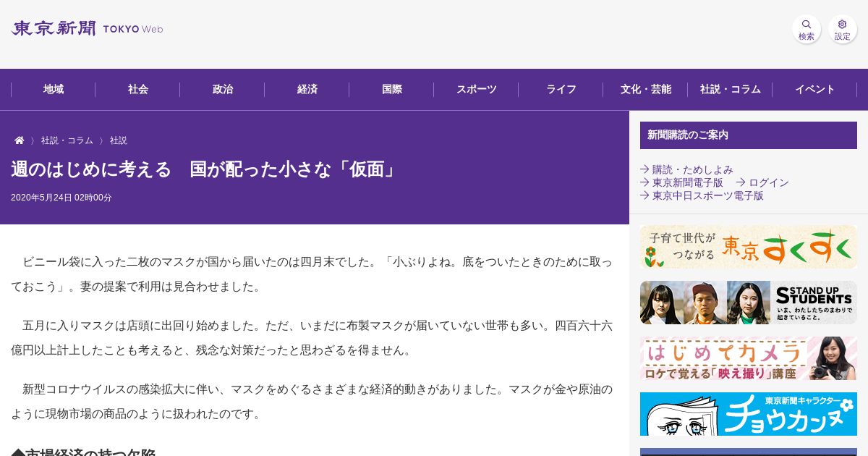Image resolution: width=868 pixels, height=456 pixels.
Task: Click the paragraph starting 五月に入りマスクは
Action: point(312,338)
